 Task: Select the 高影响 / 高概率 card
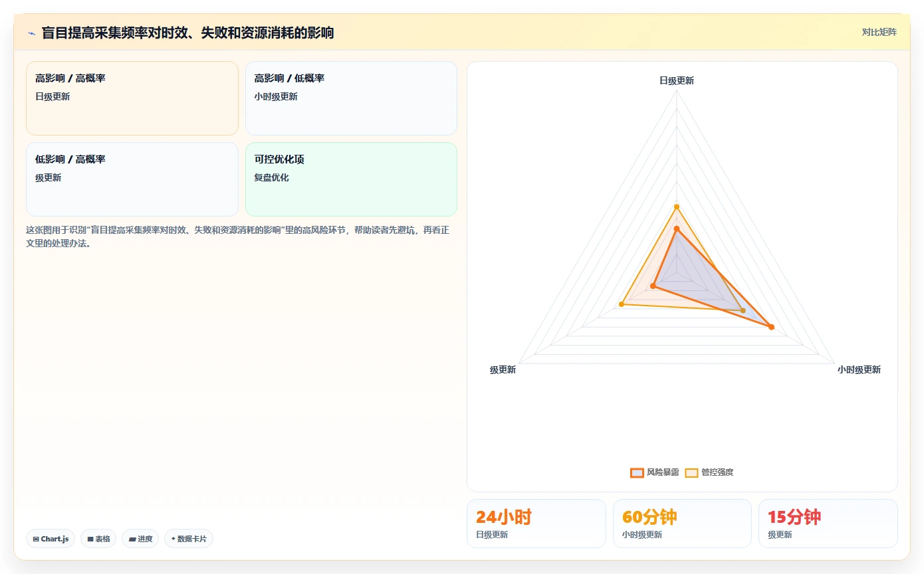click(132, 98)
